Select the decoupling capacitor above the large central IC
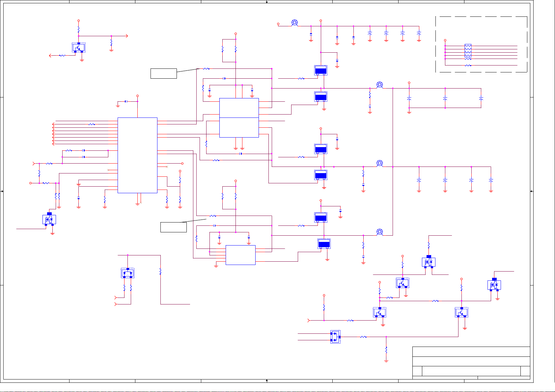Screen dimensions: 555x392 click(x=126, y=101)
